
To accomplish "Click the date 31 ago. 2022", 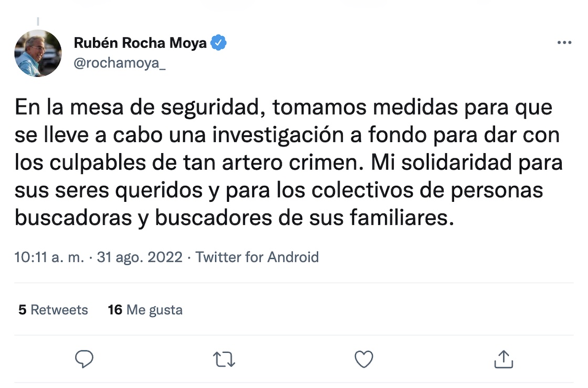I will pos(140,257).
